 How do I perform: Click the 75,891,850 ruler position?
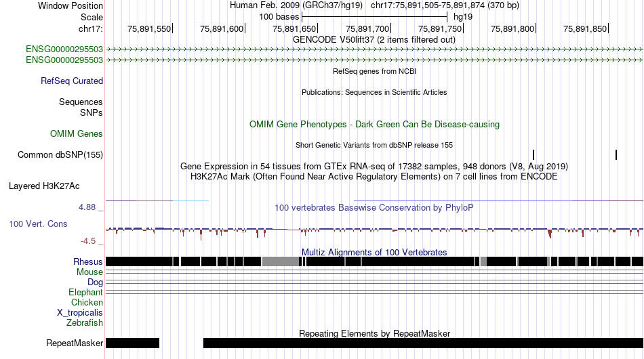point(585,28)
